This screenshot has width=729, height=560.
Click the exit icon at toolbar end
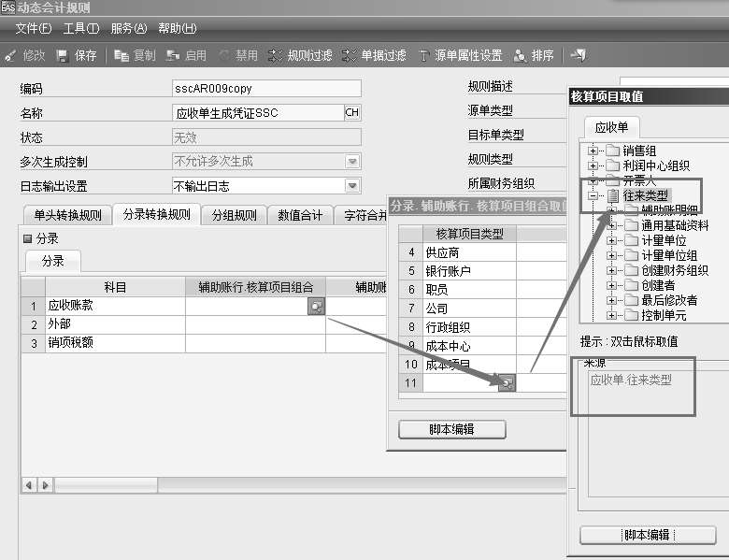[579, 56]
